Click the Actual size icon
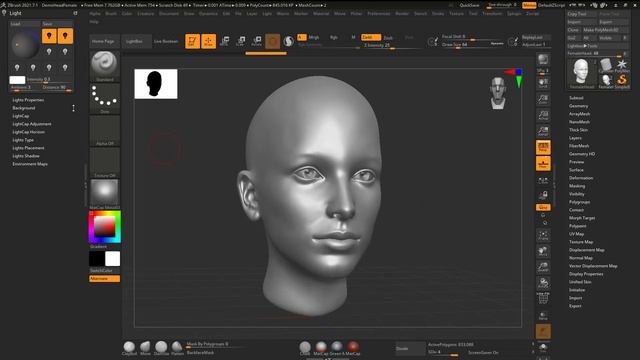640x360 pixels. tap(543, 116)
